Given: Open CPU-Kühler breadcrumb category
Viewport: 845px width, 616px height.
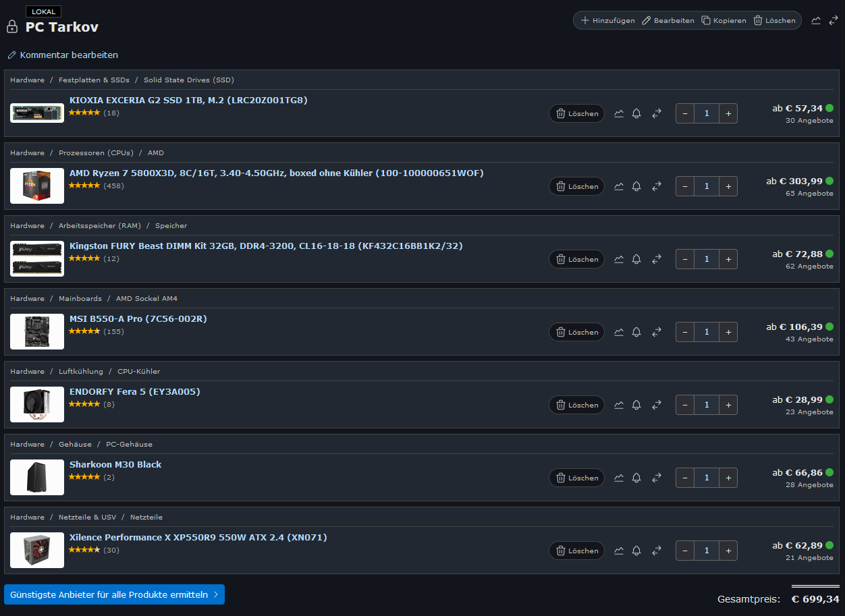Looking at the screenshot, I should coord(139,371).
